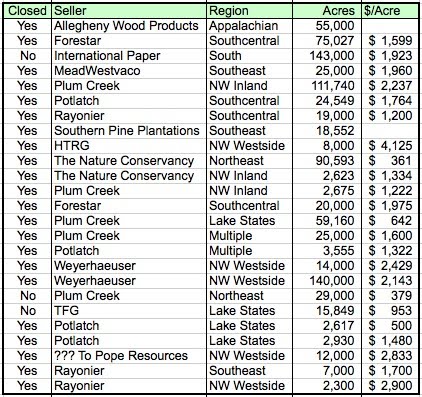Viewport: 422px width, 397px height.
Task: Click the Allegheny Wood Products seller cell
Action: 129,26
